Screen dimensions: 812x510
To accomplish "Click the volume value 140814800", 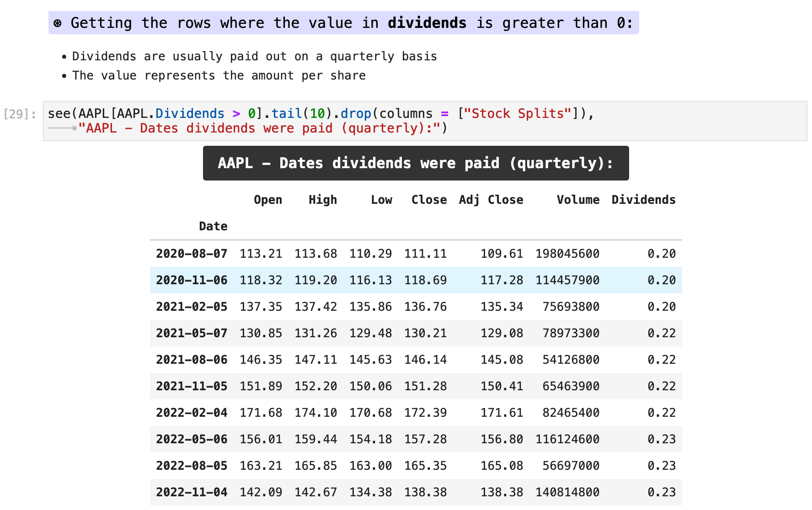I will [x=567, y=492].
